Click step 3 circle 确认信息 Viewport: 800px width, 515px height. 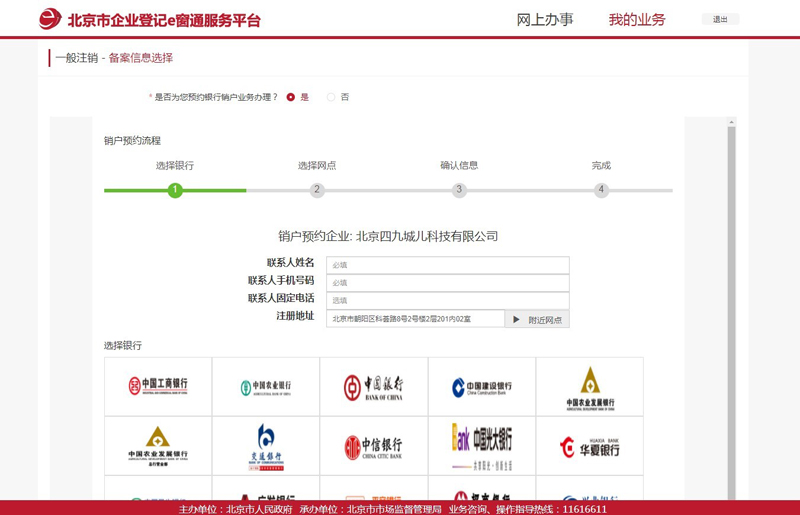coord(459,190)
